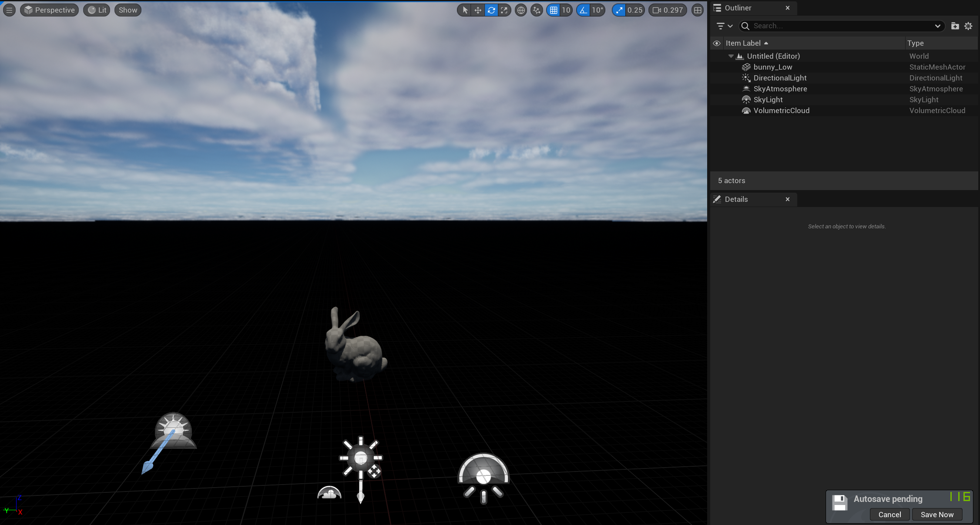
Task: Cancel the pending autosave
Action: [x=889, y=515]
